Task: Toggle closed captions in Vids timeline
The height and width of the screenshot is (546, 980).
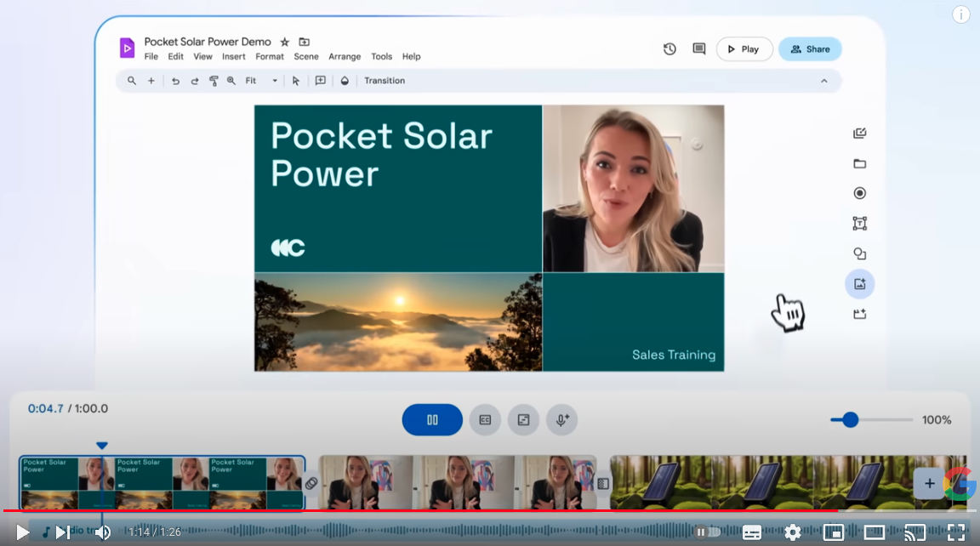Action: pyautogui.click(x=485, y=419)
